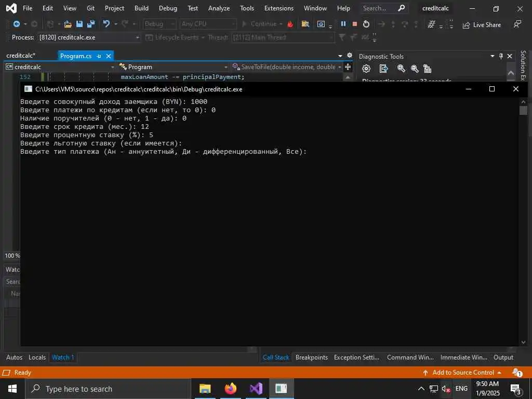Open the Live Share button
Screen dimensions: 532x399
click(482, 25)
